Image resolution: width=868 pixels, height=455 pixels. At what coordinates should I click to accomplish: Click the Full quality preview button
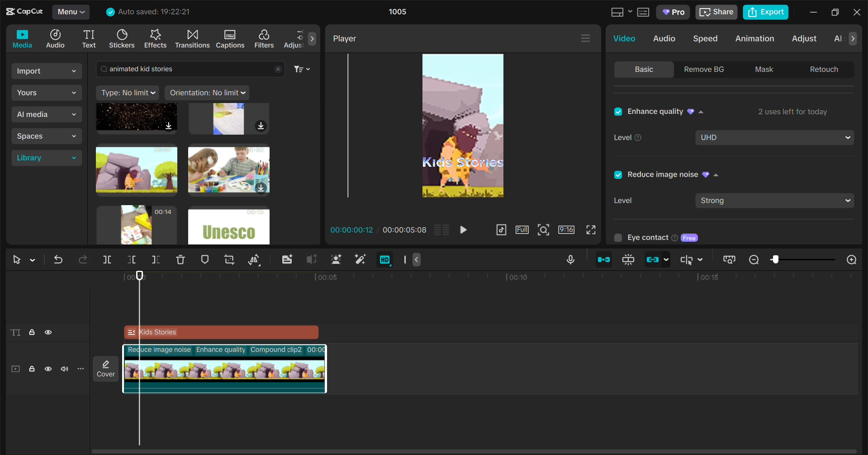pyautogui.click(x=522, y=230)
